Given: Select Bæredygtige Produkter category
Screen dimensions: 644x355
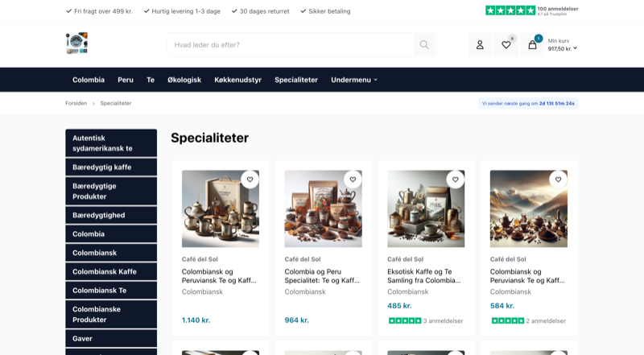Looking at the screenshot, I should pos(111,191).
